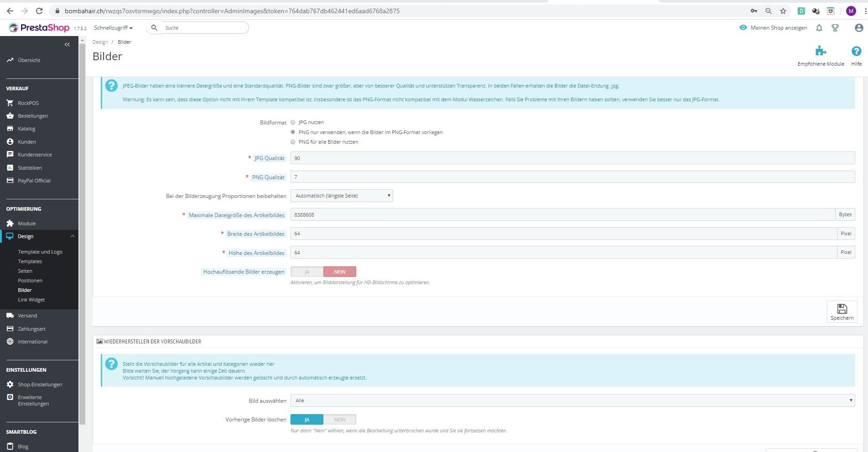This screenshot has width=868, height=452.
Task: Open the 'Bild auswählen' dropdown
Action: pyautogui.click(x=572, y=400)
